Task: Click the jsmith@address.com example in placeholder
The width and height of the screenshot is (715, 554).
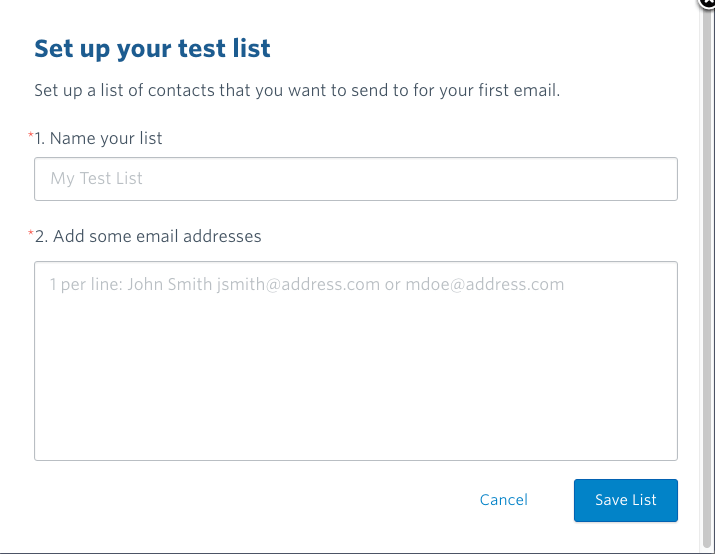Action: (298, 285)
